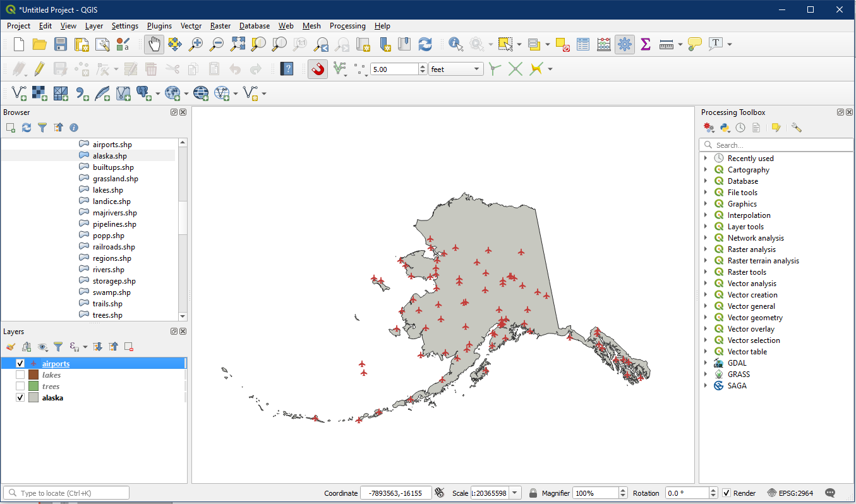The width and height of the screenshot is (856, 504).
Task: Toggle the Render checkbox in status bar
Action: 726,493
